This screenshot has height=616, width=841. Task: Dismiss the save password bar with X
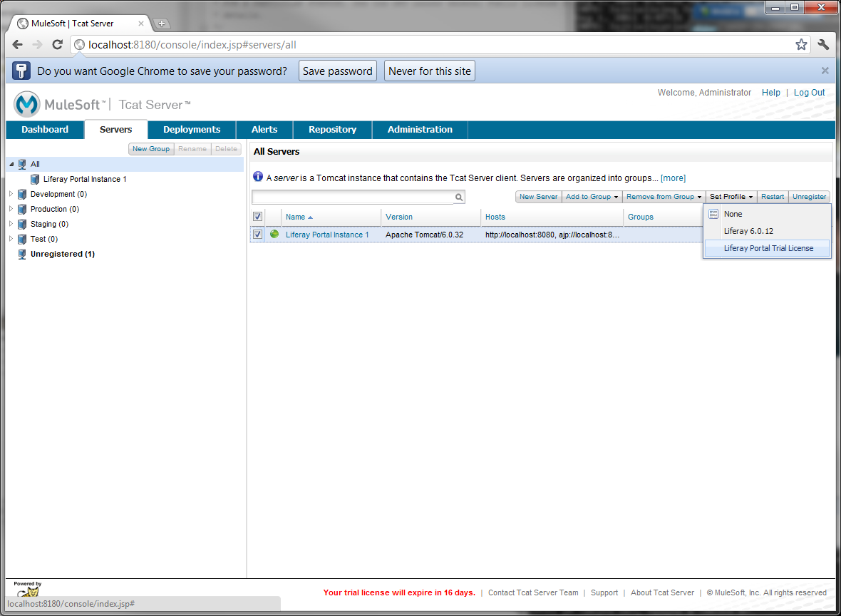825,71
